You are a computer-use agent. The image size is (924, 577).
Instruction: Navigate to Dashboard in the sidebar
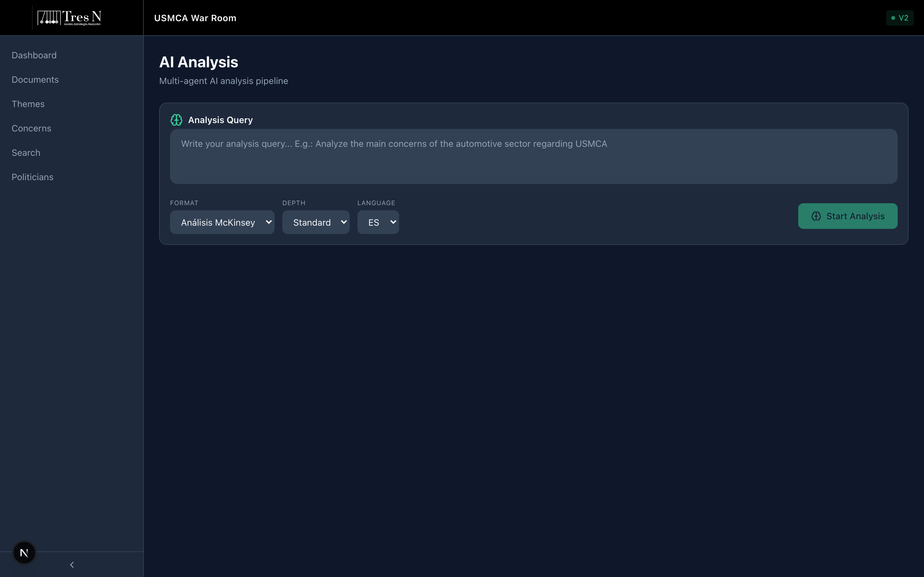(x=34, y=55)
